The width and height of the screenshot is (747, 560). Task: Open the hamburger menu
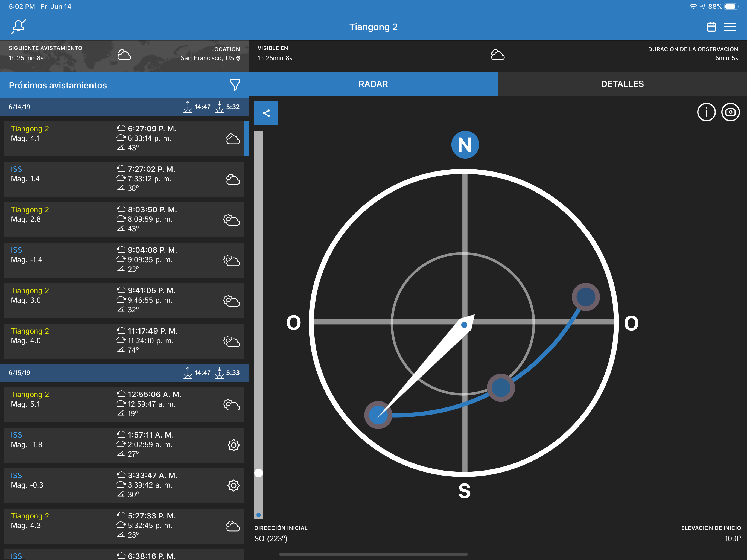point(730,27)
